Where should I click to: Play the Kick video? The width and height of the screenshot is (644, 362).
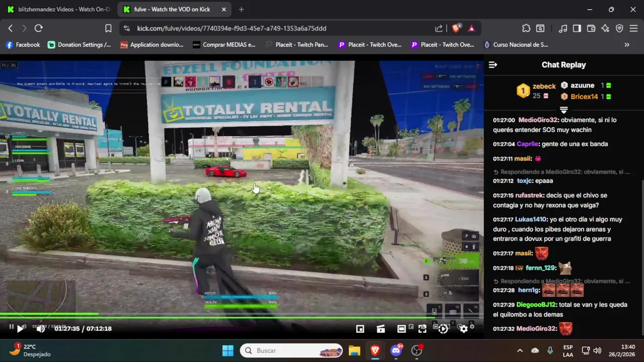pos(21,329)
